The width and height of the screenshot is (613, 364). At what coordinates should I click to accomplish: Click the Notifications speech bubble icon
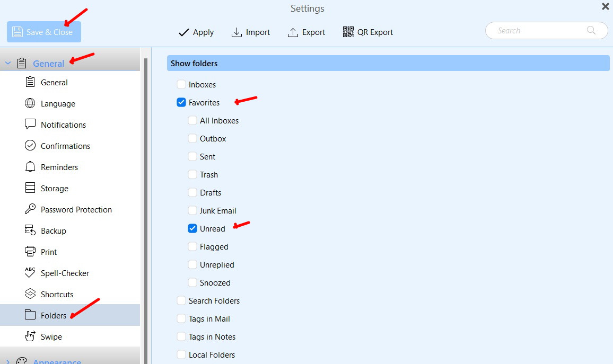[30, 124]
